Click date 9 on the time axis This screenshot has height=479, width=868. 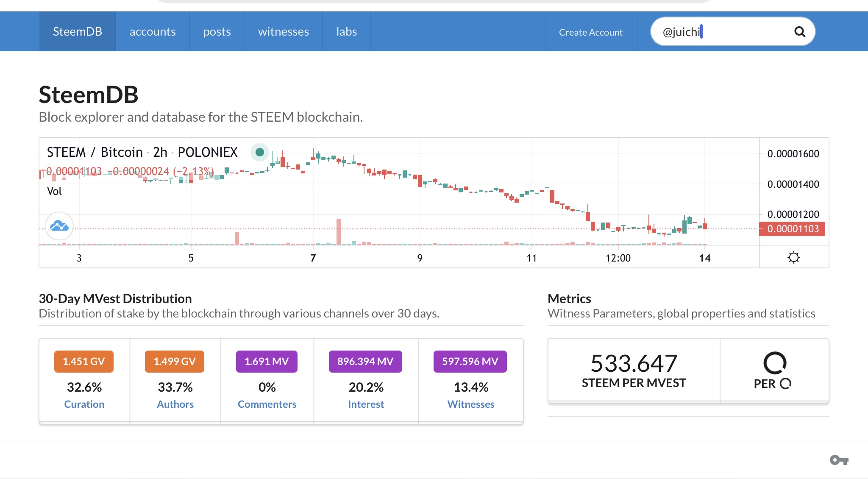420,258
